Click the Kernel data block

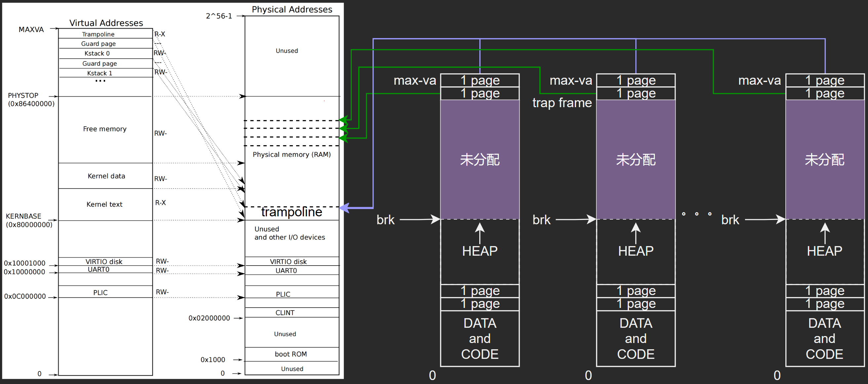pyautogui.click(x=106, y=176)
